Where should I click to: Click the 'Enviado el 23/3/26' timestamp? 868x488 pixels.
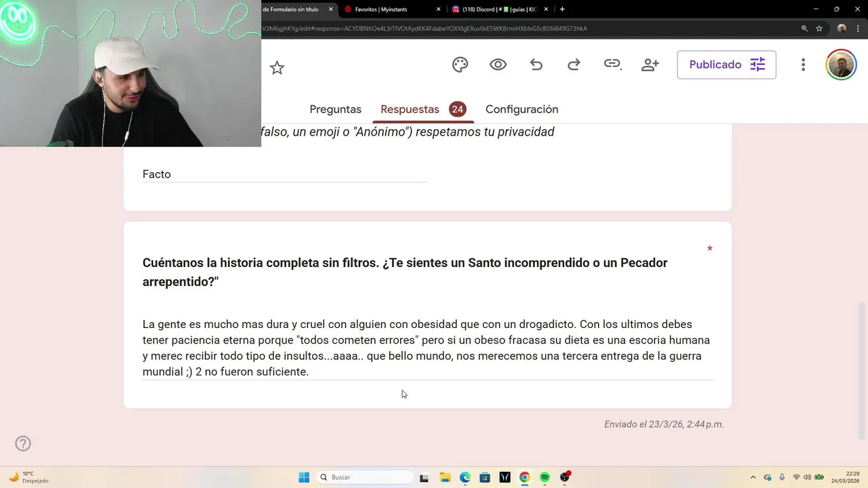click(664, 424)
